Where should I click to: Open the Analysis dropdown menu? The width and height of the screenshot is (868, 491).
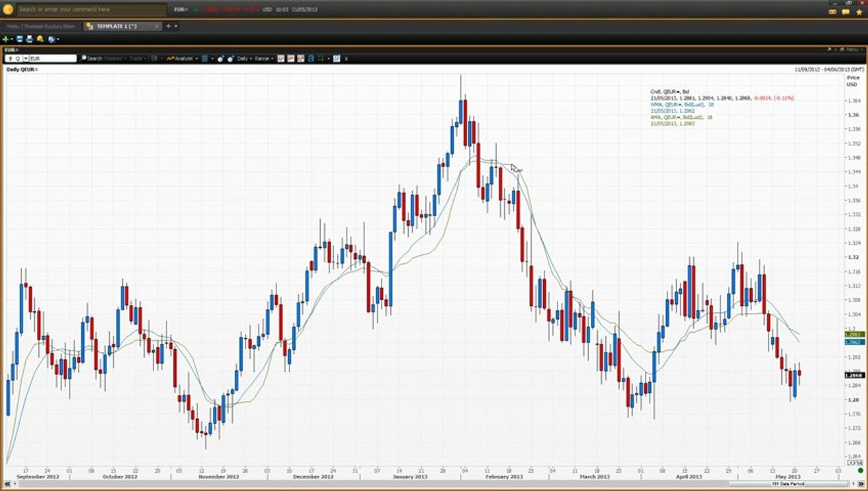pos(182,59)
